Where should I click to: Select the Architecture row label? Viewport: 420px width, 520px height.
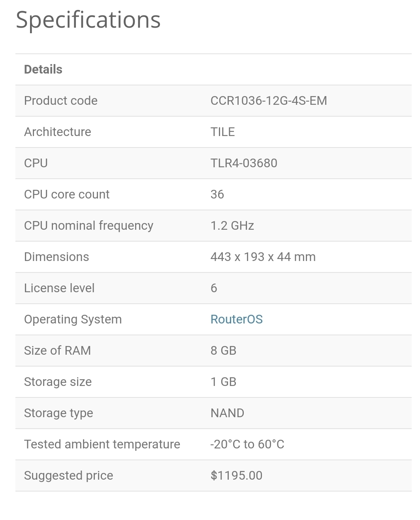57,132
